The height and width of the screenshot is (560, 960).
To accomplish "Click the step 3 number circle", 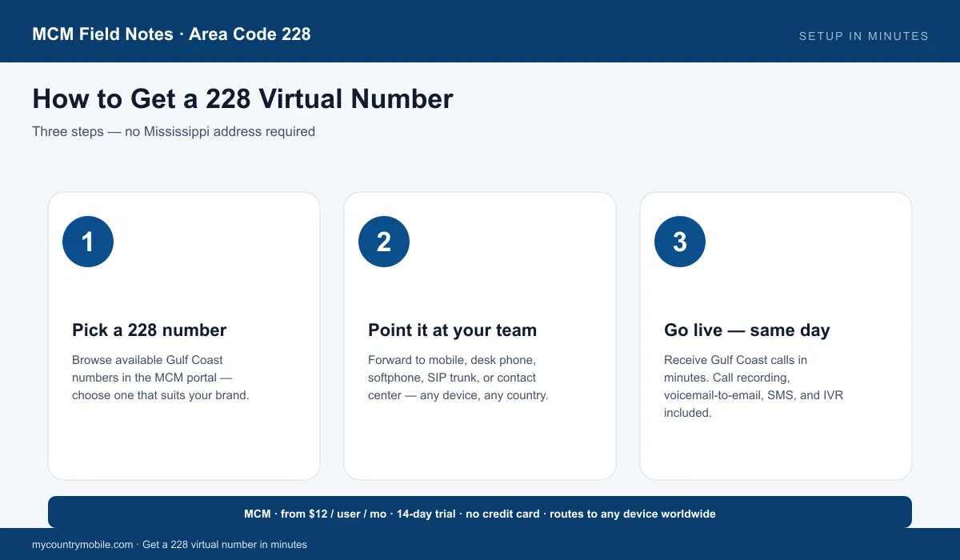I will click(680, 242).
